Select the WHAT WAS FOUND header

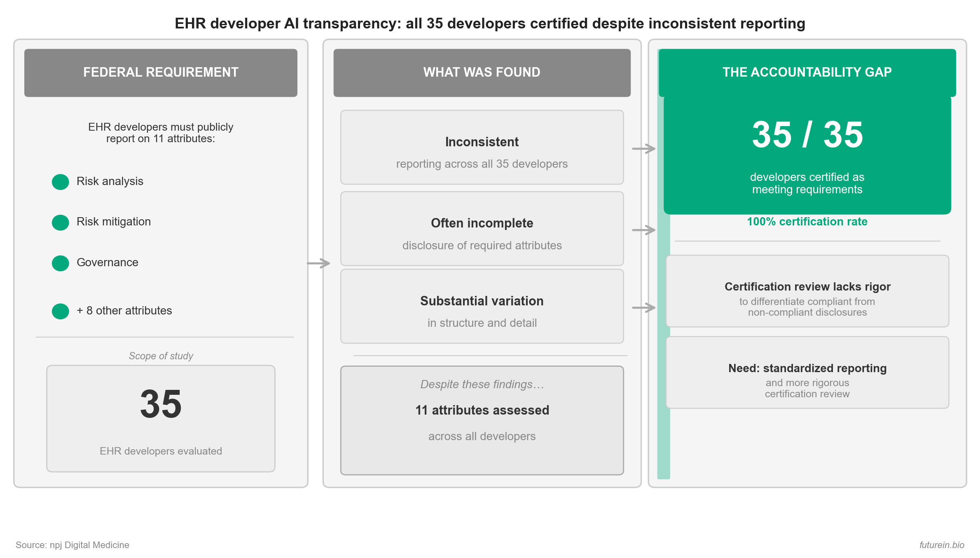(482, 73)
